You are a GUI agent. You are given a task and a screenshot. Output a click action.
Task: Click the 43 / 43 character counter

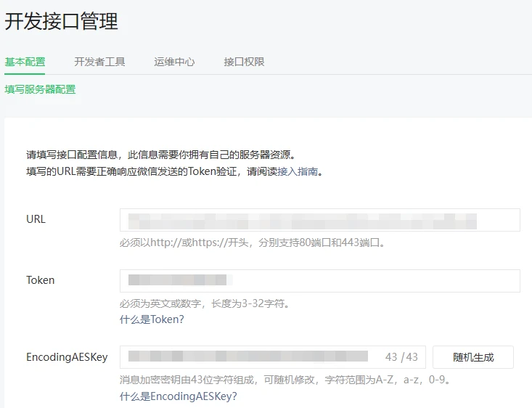(401, 357)
